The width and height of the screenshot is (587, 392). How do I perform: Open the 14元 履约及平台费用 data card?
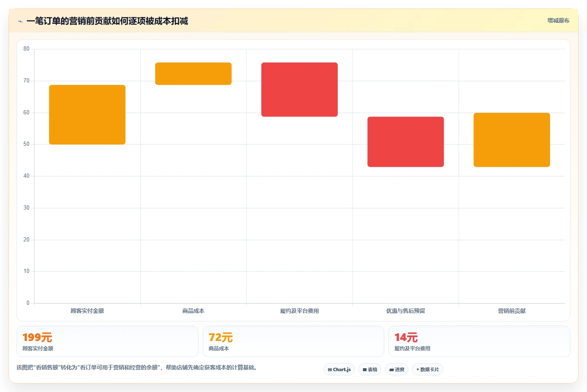pos(479,341)
